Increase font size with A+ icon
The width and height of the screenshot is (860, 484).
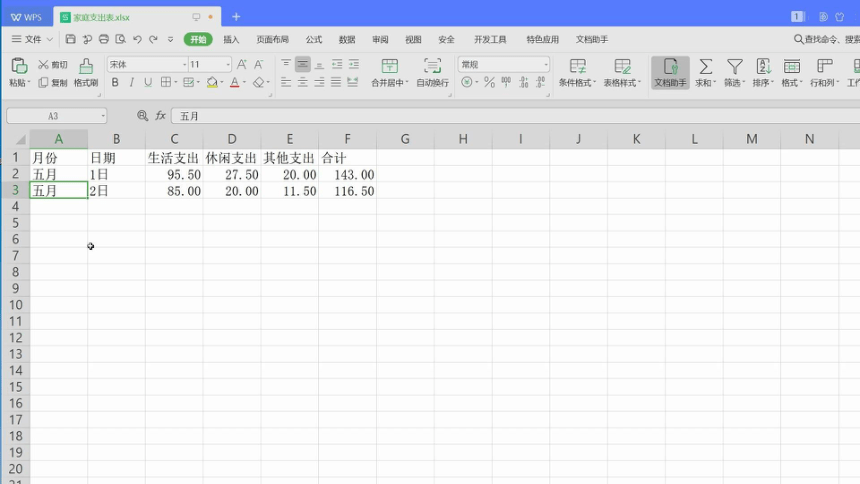pos(241,64)
